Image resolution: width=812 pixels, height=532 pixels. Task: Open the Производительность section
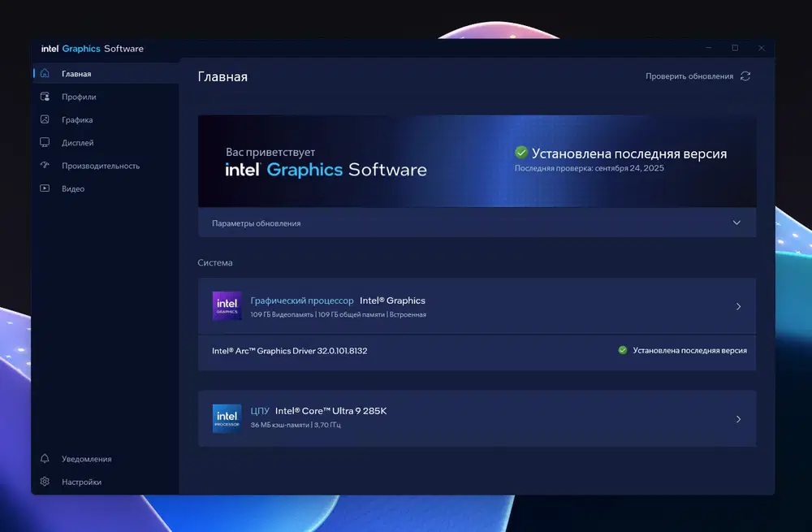[106, 166]
